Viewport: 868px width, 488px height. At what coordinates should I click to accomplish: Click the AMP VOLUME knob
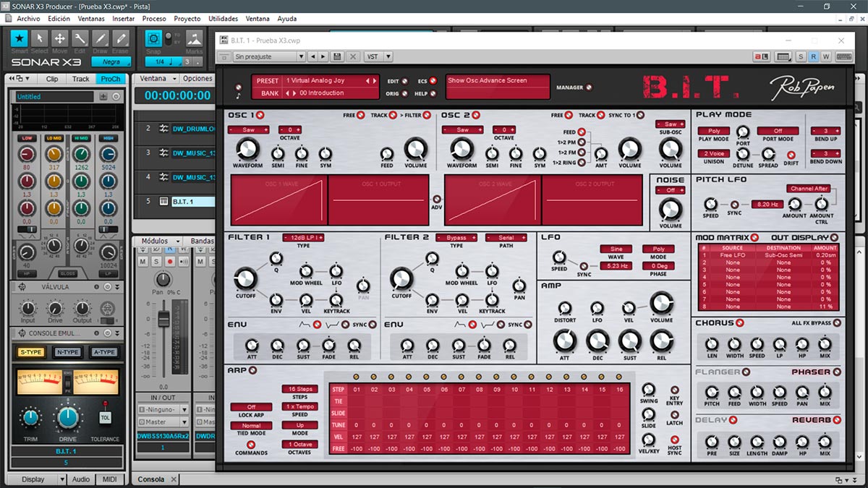click(661, 304)
